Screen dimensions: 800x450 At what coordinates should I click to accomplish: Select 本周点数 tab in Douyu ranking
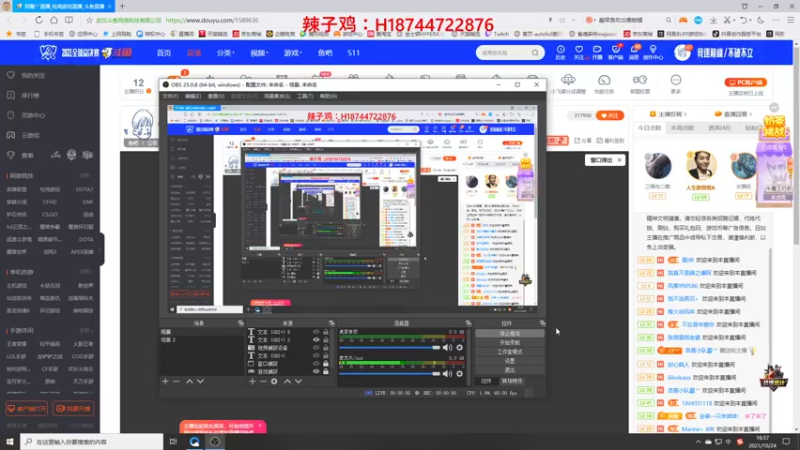point(683,128)
